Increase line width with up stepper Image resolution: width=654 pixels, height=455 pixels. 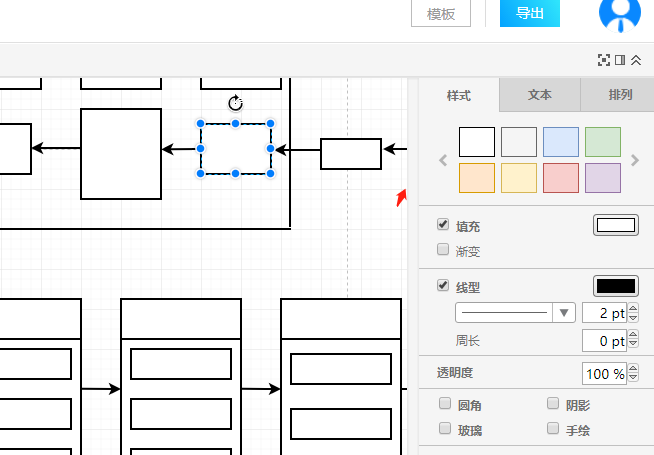633,308
